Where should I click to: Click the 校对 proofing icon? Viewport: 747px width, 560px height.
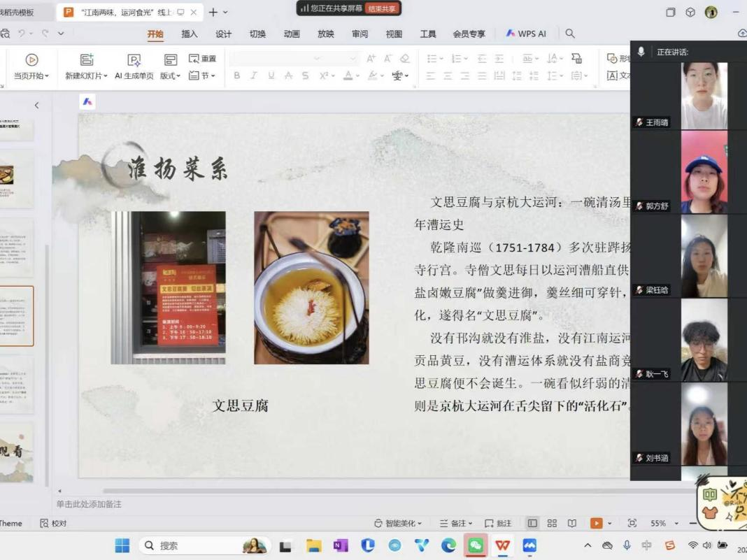click(45, 523)
